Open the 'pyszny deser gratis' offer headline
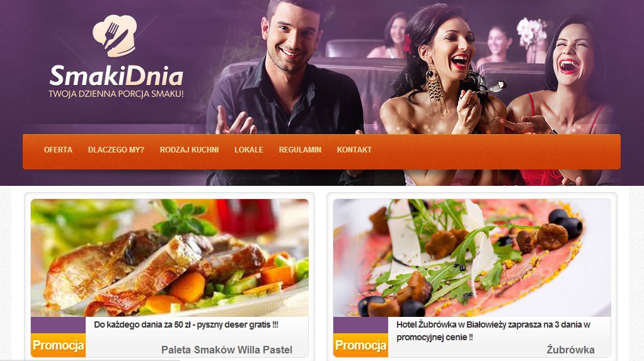 click(186, 324)
